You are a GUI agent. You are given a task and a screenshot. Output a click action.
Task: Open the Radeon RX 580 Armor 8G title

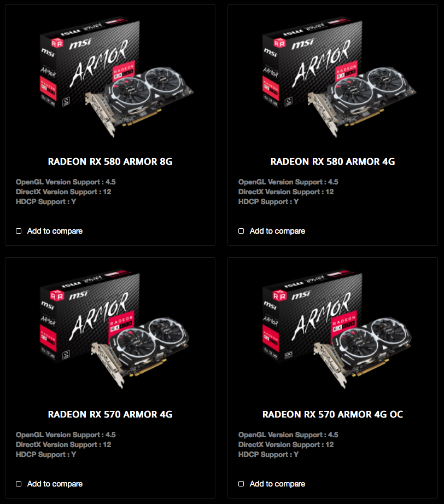tap(110, 161)
